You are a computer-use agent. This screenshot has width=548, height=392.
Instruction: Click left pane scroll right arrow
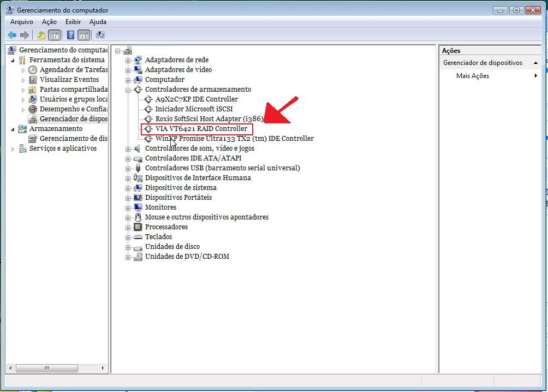click(x=103, y=368)
